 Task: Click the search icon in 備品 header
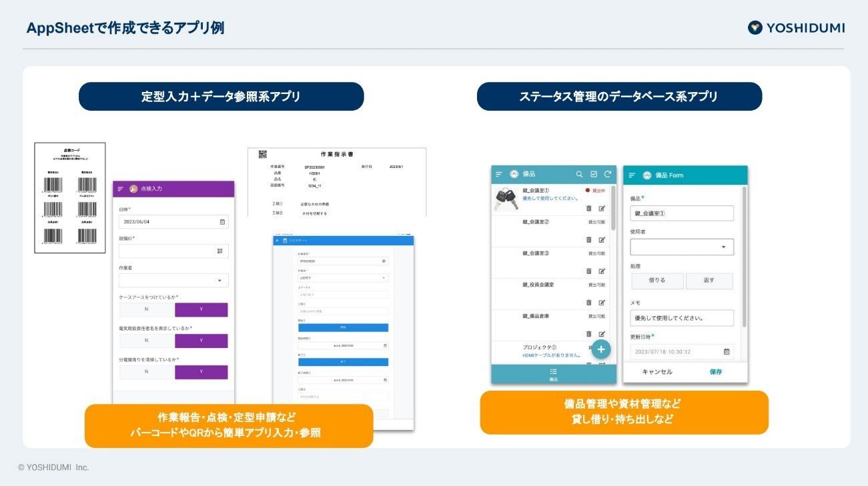tap(579, 174)
